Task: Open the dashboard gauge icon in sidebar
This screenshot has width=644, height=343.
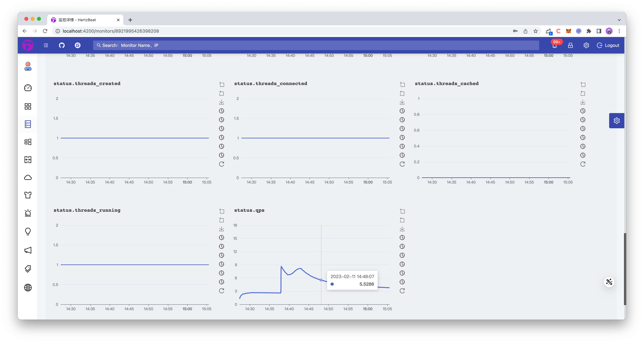Action: click(28, 88)
